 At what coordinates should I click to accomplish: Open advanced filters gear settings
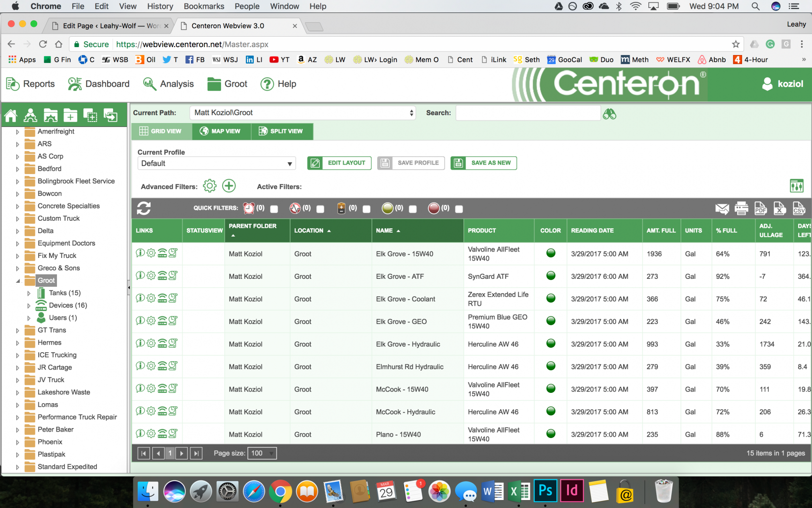(x=210, y=186)
